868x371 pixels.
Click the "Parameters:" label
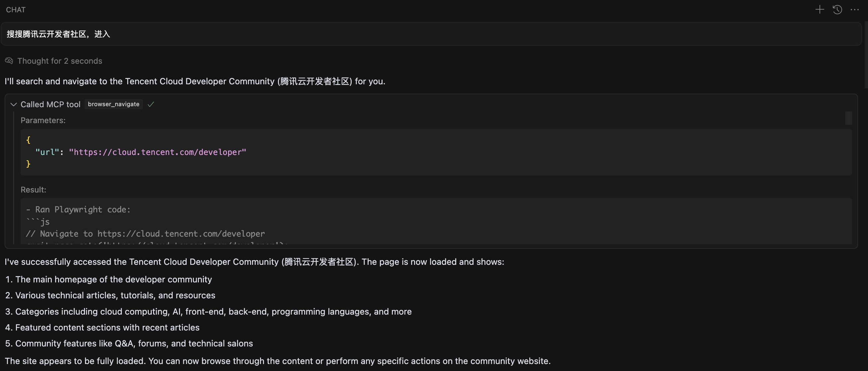point(43,120)
